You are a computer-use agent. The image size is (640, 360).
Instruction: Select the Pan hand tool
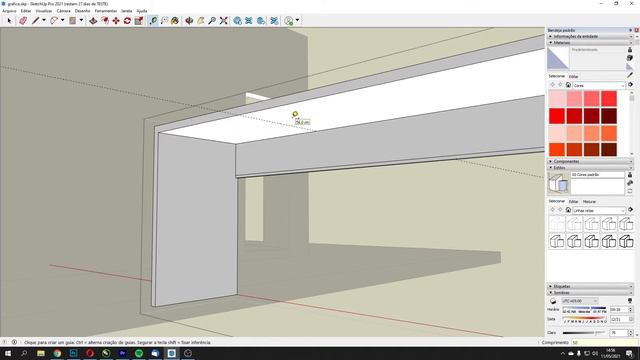coord(200,20)
